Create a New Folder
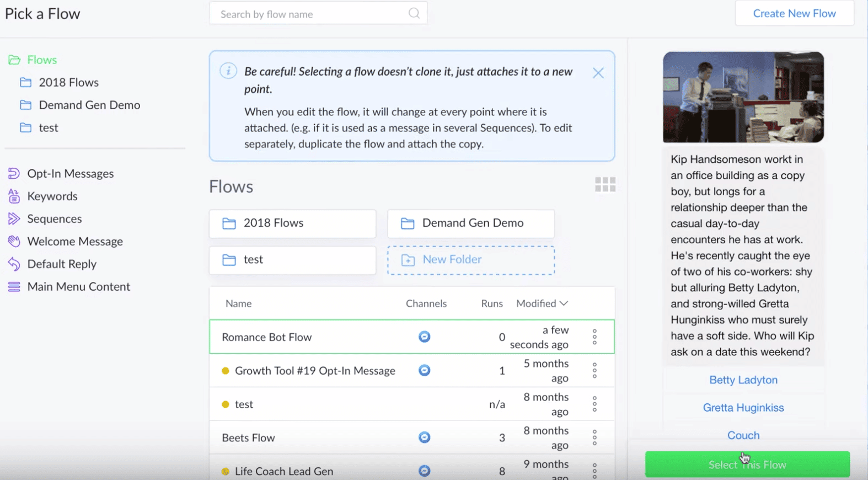Image resolution: width=868 pixels, height=480 pixels. (471, 260)
